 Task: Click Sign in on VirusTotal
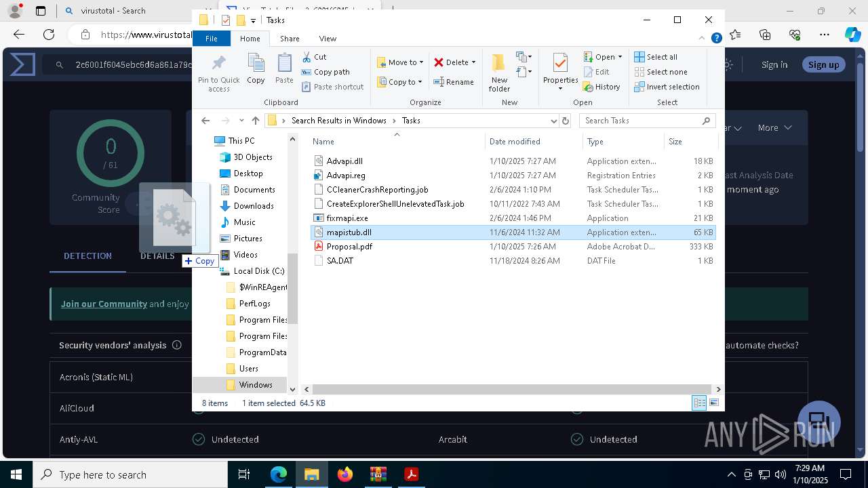(x=774, y=64)
